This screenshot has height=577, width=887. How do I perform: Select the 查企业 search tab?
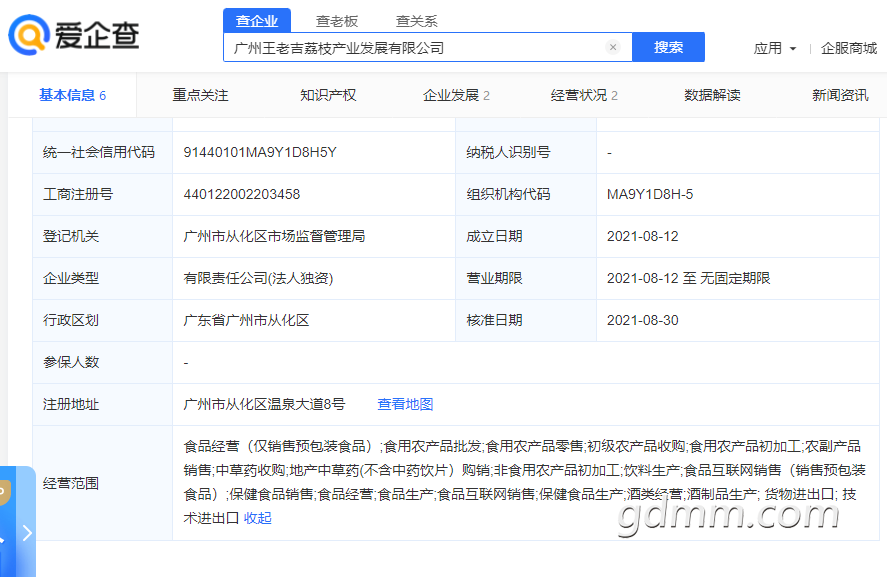(x=257, y=21)
